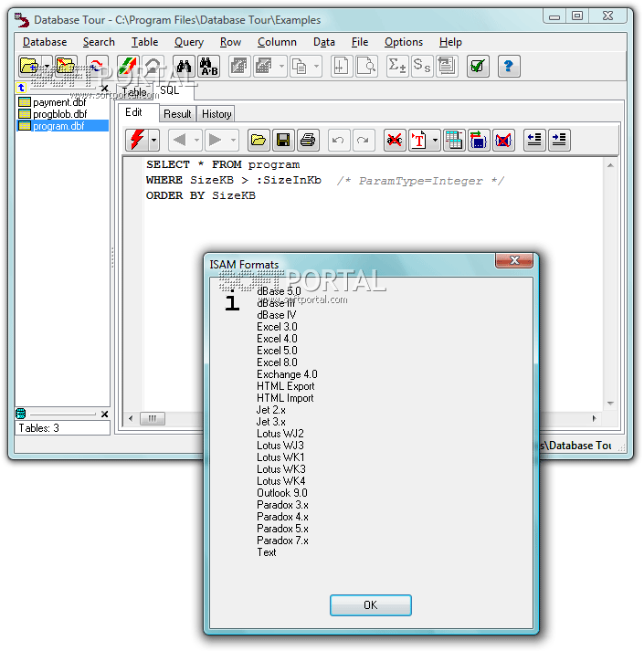Click the report list icon in main toolbar

pos(447,66)
